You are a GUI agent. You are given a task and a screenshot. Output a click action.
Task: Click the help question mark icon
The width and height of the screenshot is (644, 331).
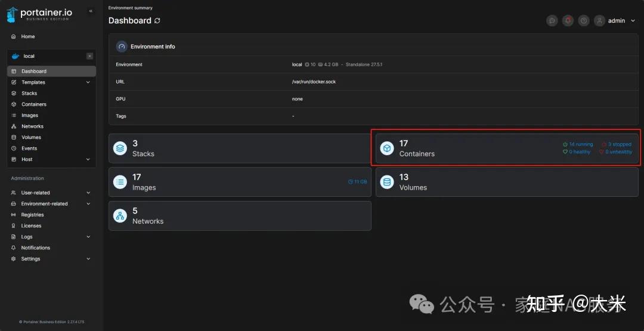(x=584, y=21)
